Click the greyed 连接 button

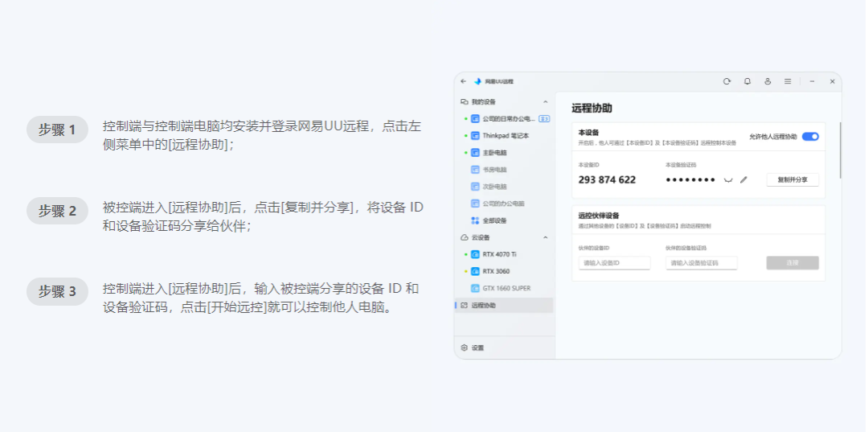click(x=792, y=262)
